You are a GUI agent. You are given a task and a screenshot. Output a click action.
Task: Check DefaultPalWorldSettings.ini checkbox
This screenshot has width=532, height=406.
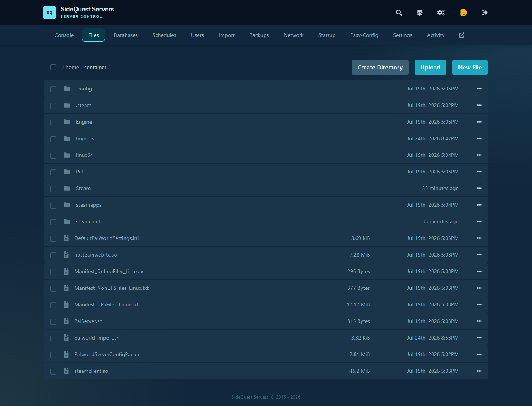point(53,239)
